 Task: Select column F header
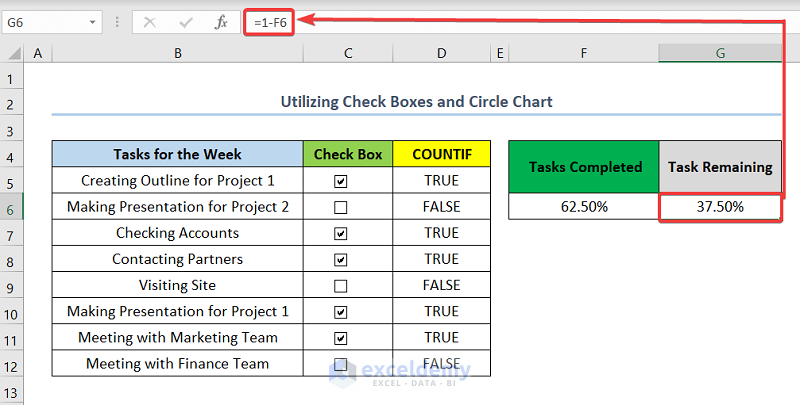point(583,53)
